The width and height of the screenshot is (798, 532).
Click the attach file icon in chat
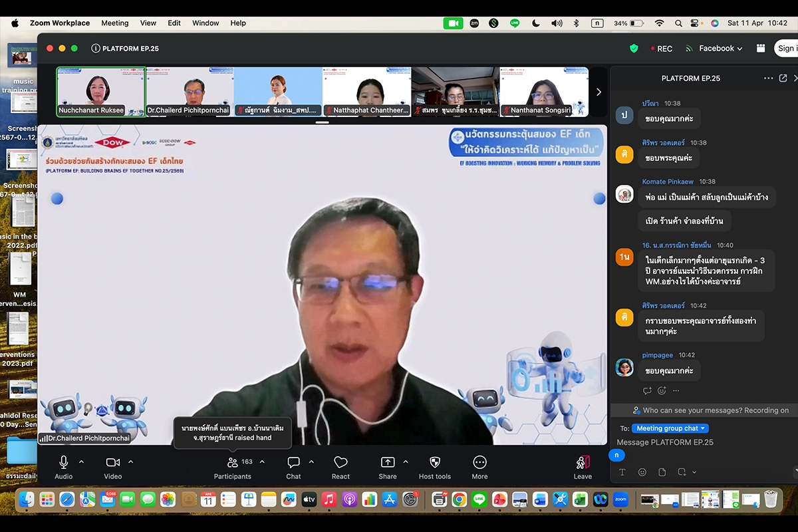pyautogui.click(x=662, y=472)
